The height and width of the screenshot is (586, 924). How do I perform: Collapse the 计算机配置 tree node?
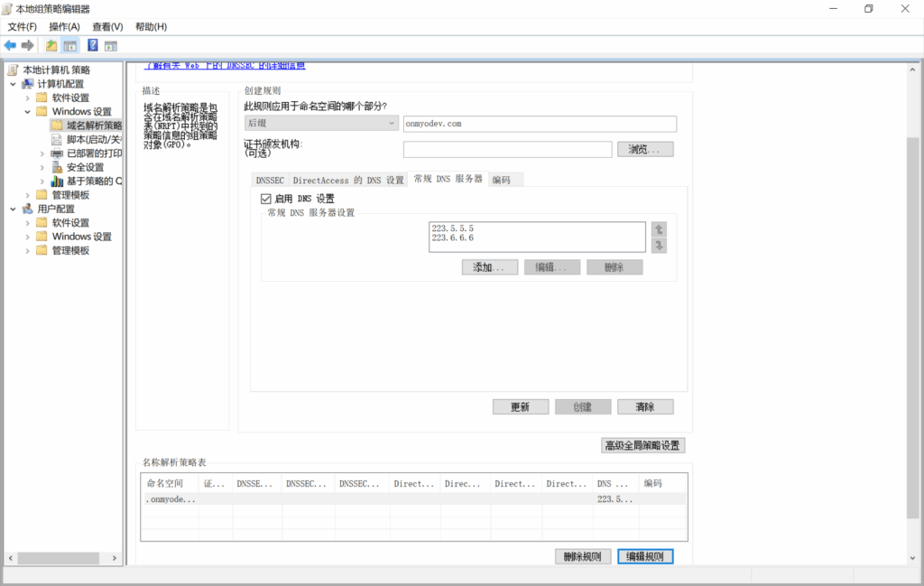pyautogui.click(x=12, y=84)
